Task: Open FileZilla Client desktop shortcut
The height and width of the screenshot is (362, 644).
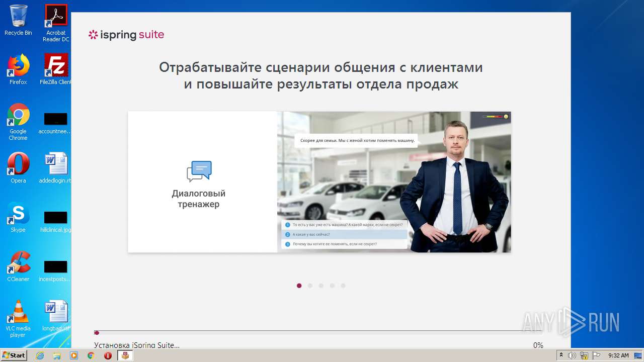Action: [56, 69]
